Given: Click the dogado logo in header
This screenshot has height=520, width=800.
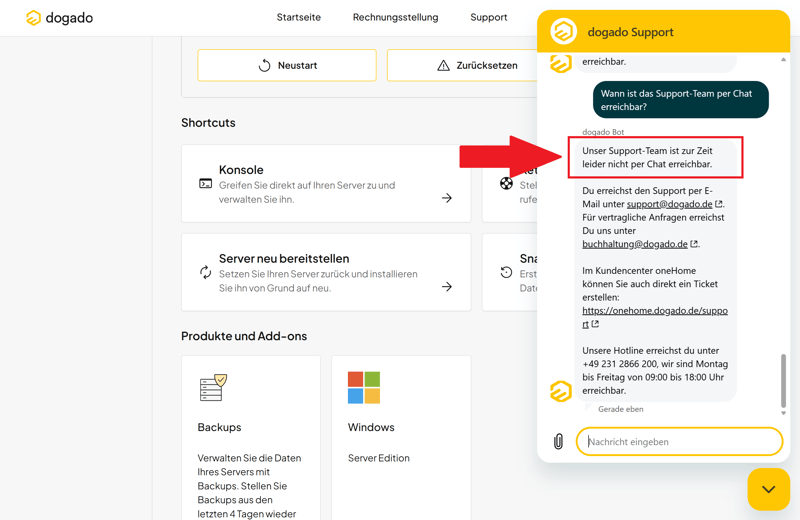Looking at the screenshot, I should tap(59, 18).
